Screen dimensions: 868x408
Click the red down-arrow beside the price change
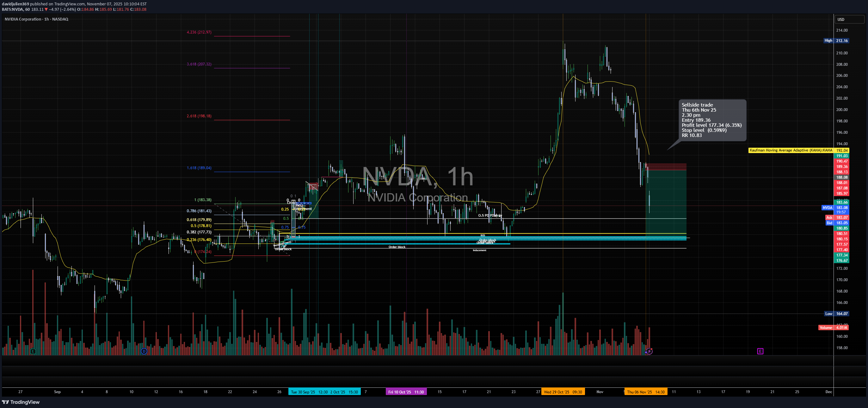coord(46,9)
